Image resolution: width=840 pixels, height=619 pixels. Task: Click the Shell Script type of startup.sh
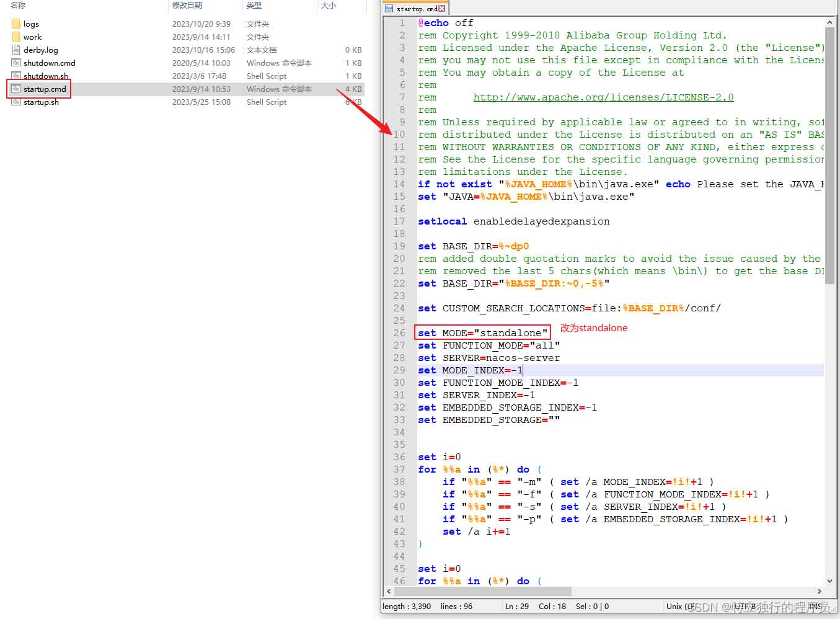267,102
